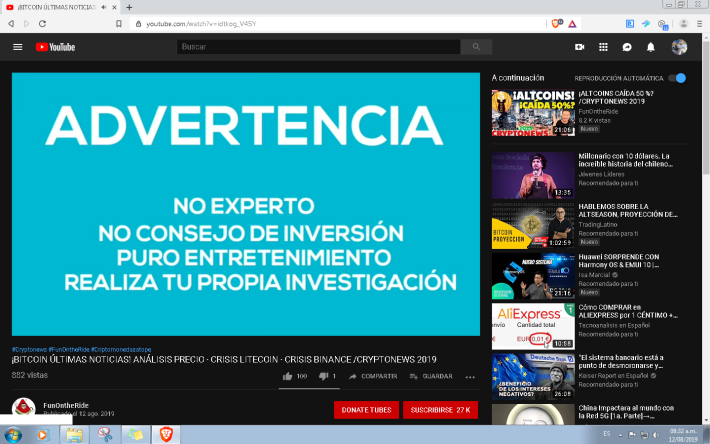Click the search magnifier button

(x=476, y=47)
